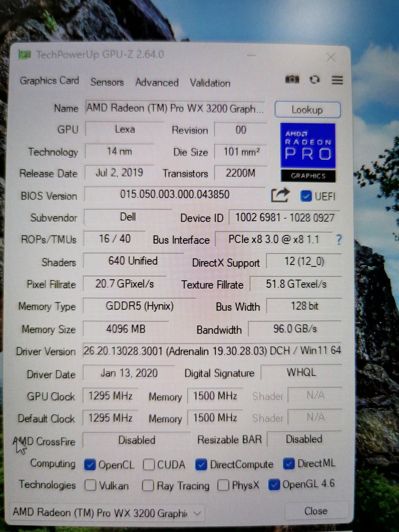This screenshot has width=399, height=532.
Task: Minimize the GPU-Z window
Action: (x=252, y=55)
